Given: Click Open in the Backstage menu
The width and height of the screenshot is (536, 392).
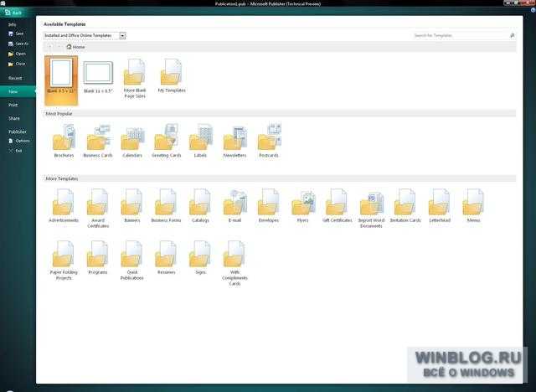Looking at the screenshot, I should pyautogui.click(x=17, y=54).
